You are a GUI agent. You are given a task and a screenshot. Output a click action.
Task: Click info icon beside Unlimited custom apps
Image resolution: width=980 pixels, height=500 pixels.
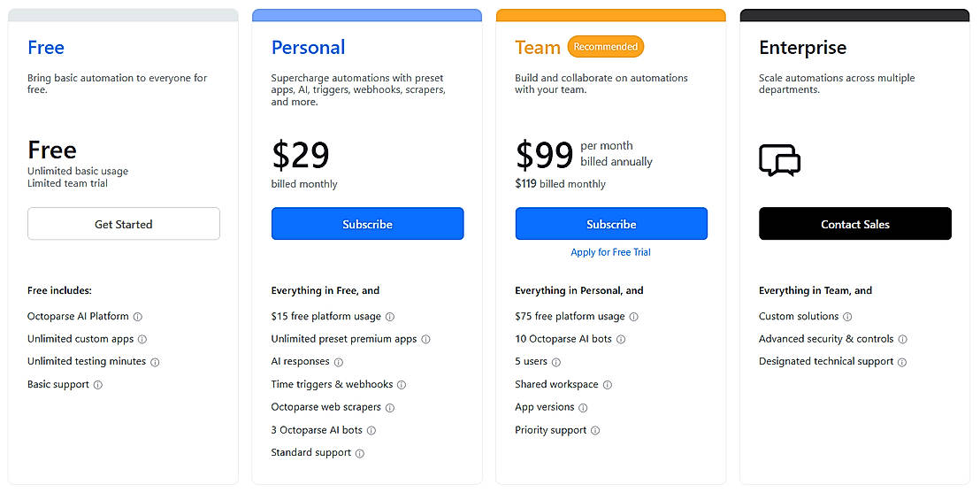(x=142, y=339)
